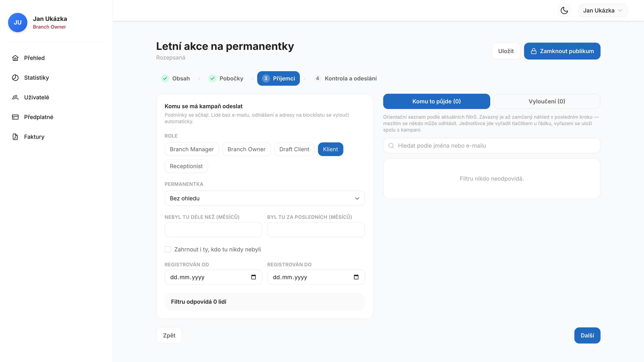644x362 pixels.
Task: Toggle the Klient role chip
Action: 330,149
